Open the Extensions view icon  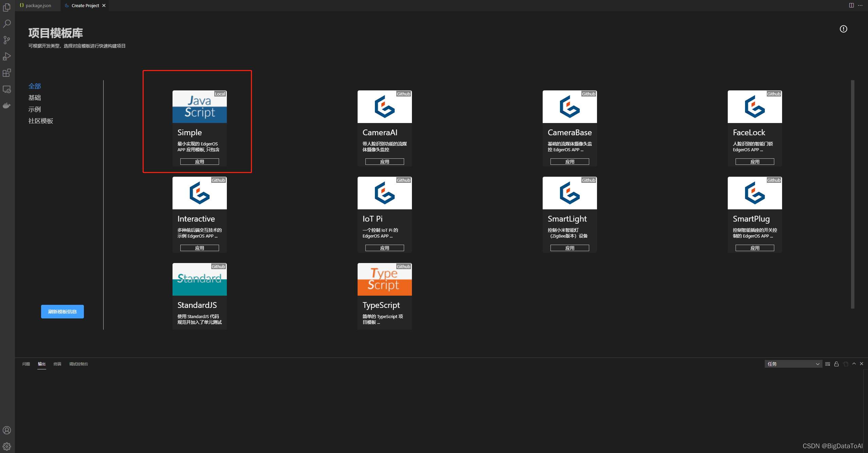(x=7, y=73)
